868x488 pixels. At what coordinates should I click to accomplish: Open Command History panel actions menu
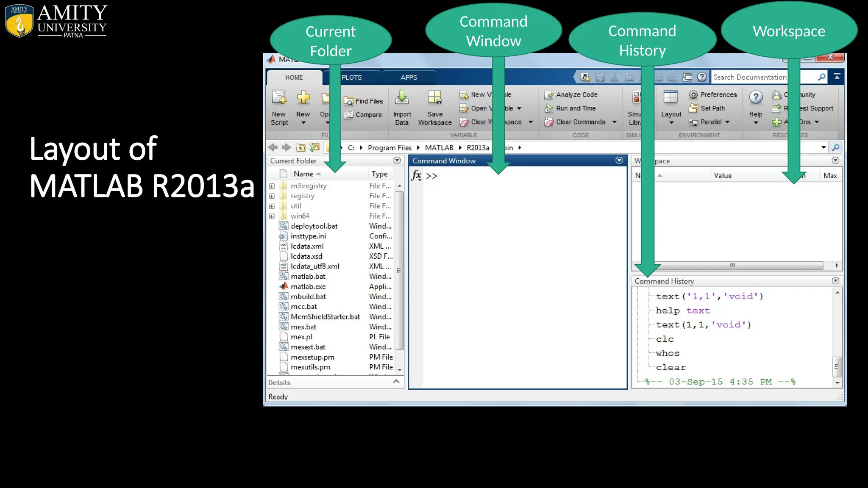pos(835,281)
